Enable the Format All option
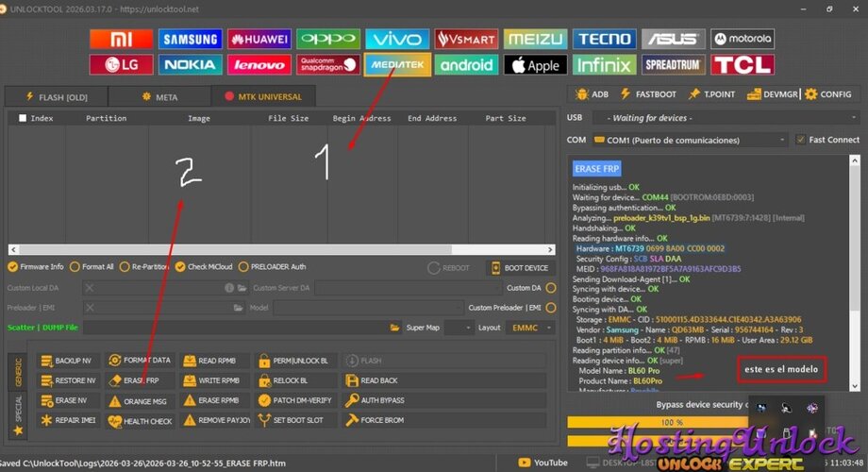 92,266
